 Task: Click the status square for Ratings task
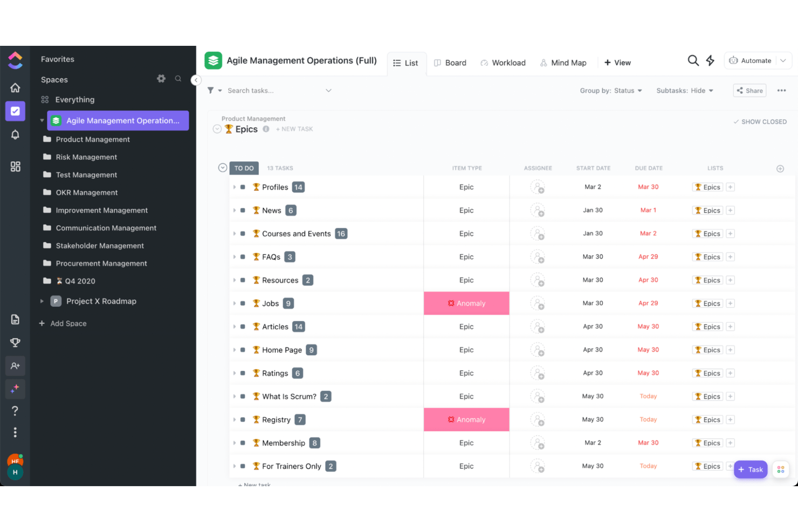pos(243,373)
